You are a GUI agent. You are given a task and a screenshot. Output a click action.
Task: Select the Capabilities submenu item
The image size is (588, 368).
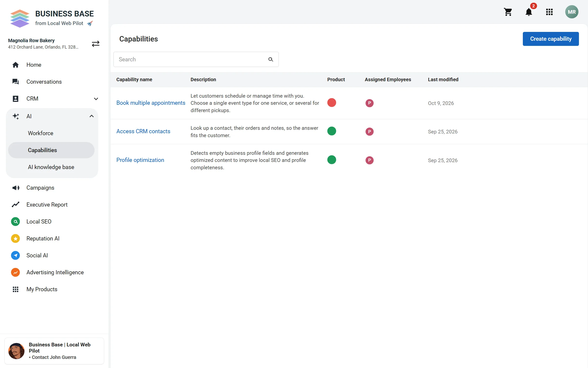[51, 150]
